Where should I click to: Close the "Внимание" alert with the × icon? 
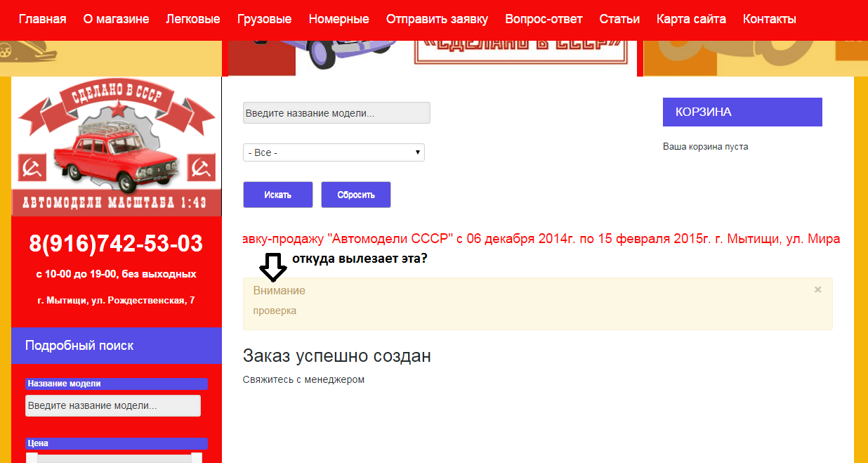[817, 289]
